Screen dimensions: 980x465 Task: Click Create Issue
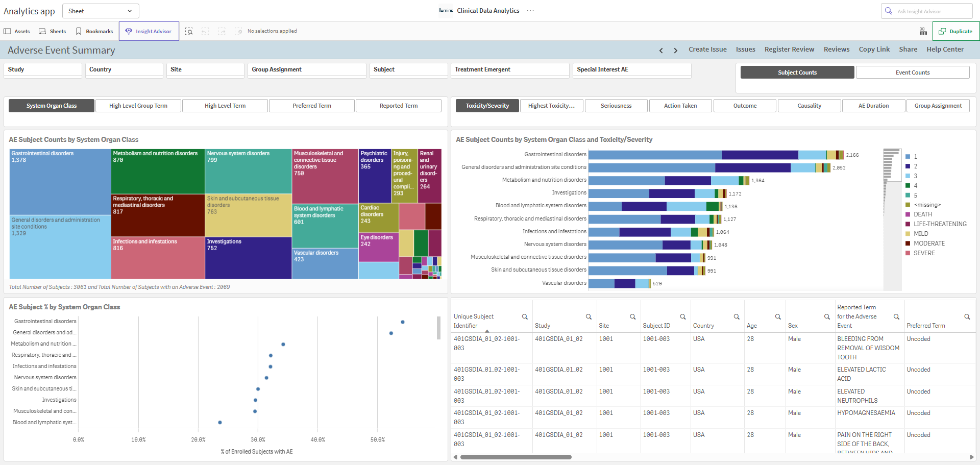(707, 50)
